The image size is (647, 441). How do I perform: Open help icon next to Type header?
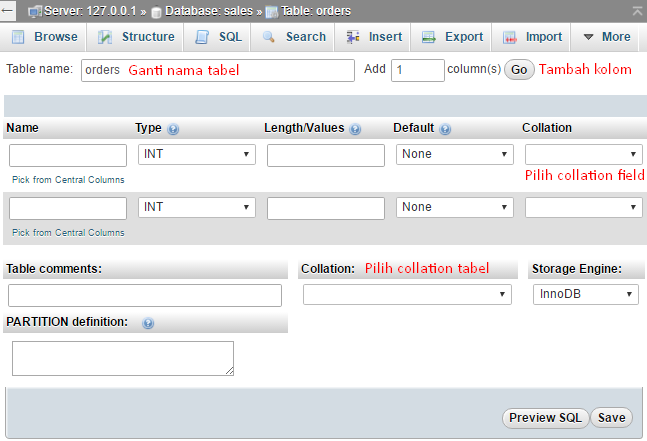click(x=173, y=130)
